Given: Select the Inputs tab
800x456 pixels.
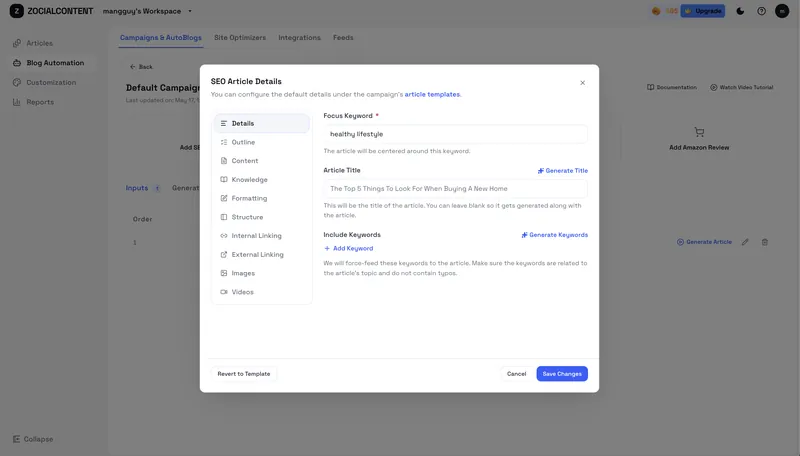Looking at the screenshot, I should (x=142, y=188).
